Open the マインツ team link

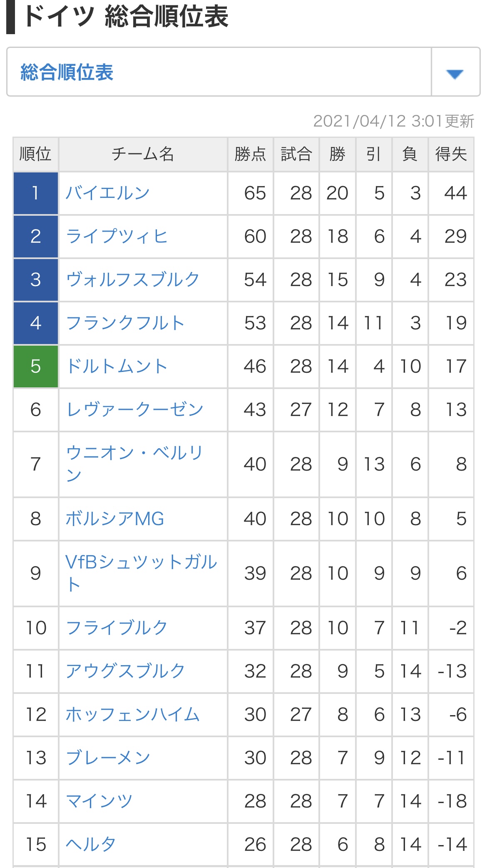pos(99,801)
